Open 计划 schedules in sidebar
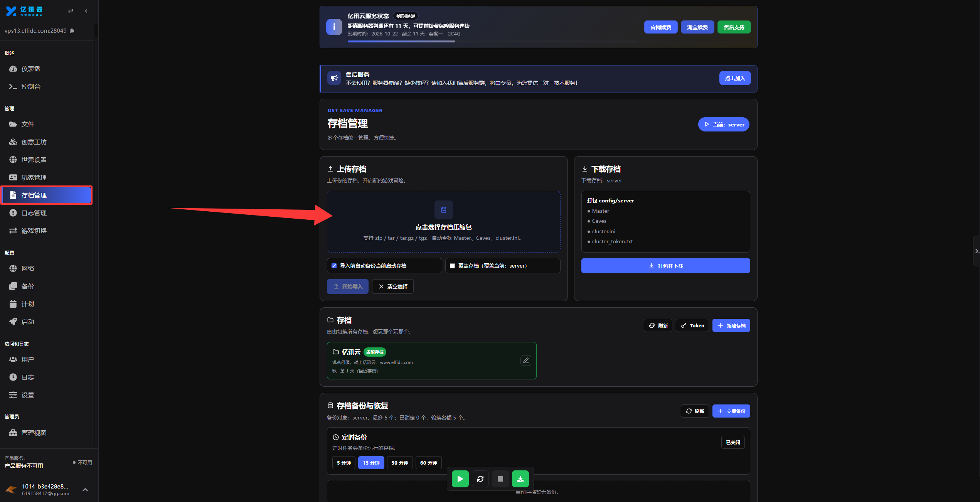Image resolution: width=980 pixels, height=502 pixels. coord(46,304)
